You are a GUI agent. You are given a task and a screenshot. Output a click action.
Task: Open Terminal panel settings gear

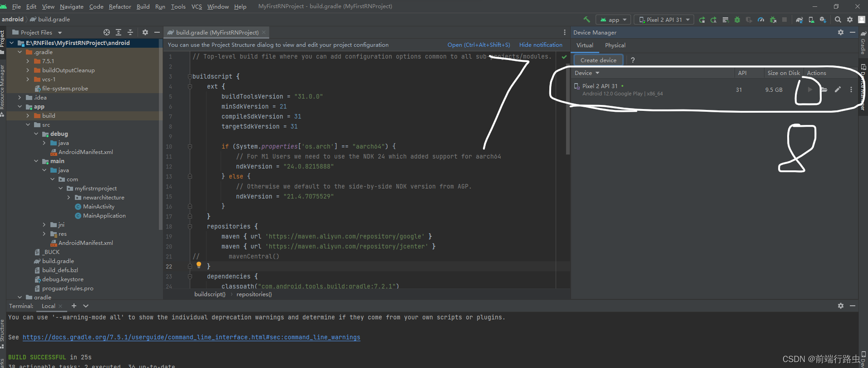click(x=841, y=306)
